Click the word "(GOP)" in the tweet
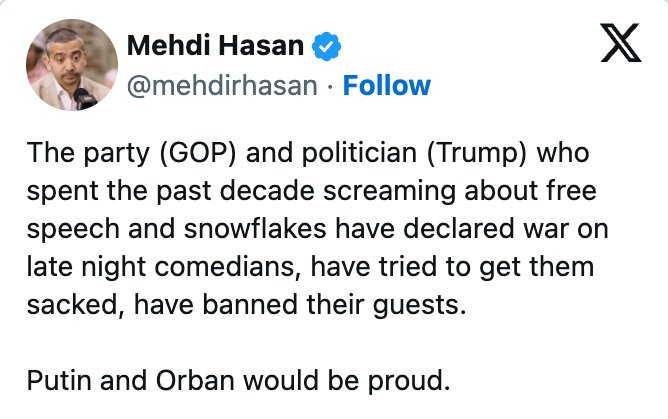Viewport: 668px width, 419px height. click(170, 155)
